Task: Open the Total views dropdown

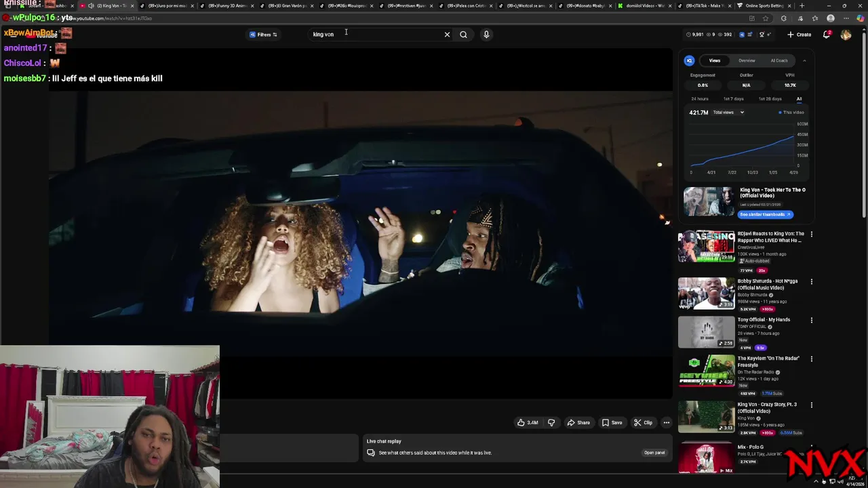Action: [728, 113]
